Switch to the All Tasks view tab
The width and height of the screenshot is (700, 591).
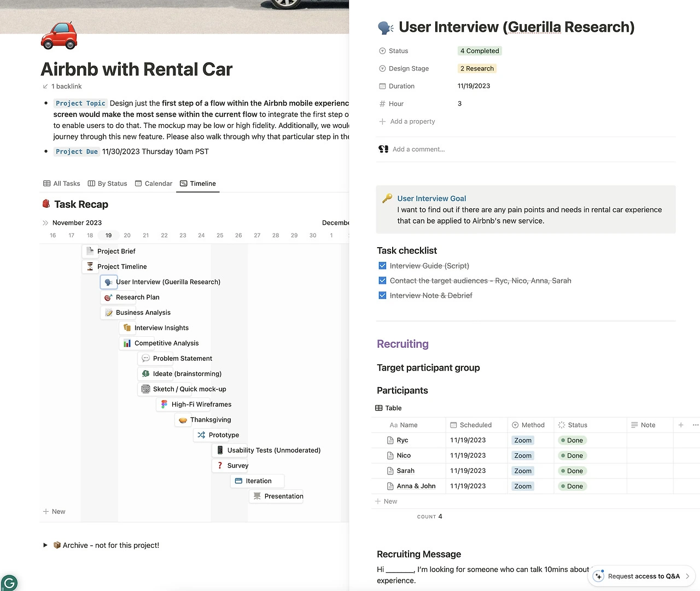point(62,184)
